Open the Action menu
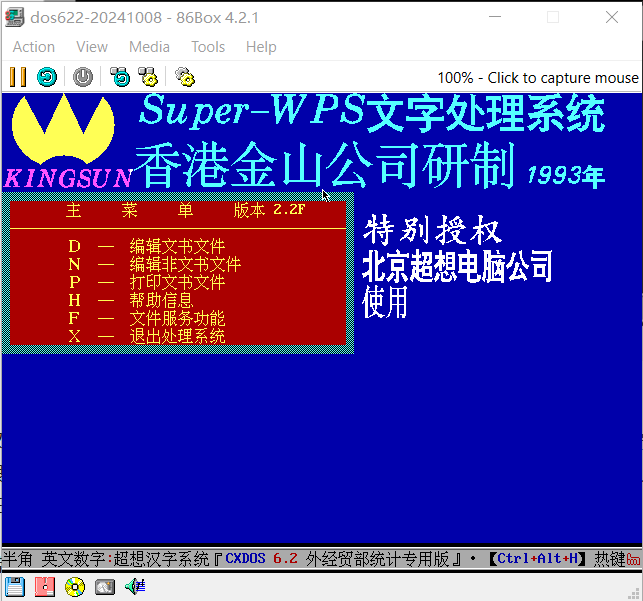This screenshot has height=601, width=643. click(34, 47)
